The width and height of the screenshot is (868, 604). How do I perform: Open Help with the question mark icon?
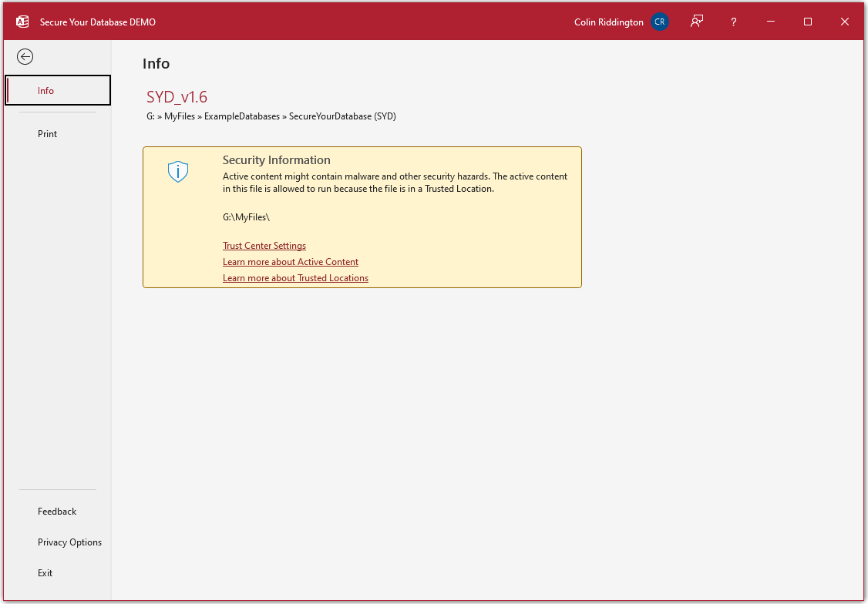733,22
